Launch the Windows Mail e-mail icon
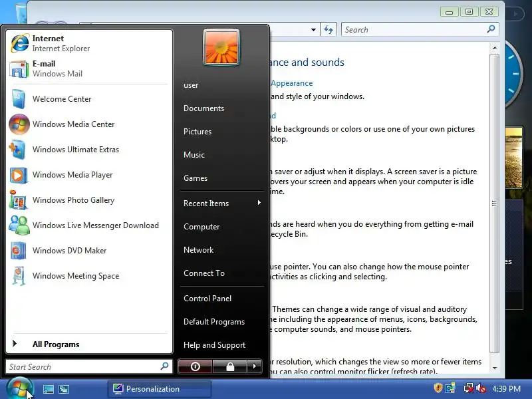The height and width of the screenshot is (399, 532). pyautogui.click(x=19, y=69)
